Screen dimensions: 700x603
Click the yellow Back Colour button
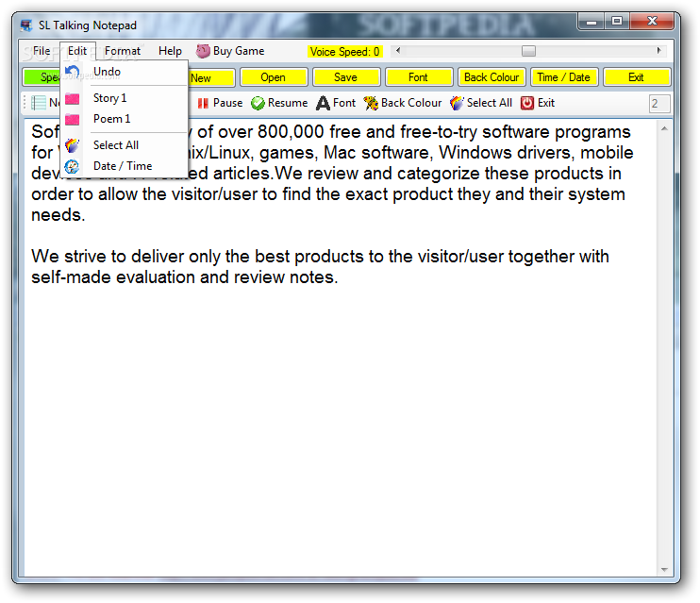pos(492,77)
